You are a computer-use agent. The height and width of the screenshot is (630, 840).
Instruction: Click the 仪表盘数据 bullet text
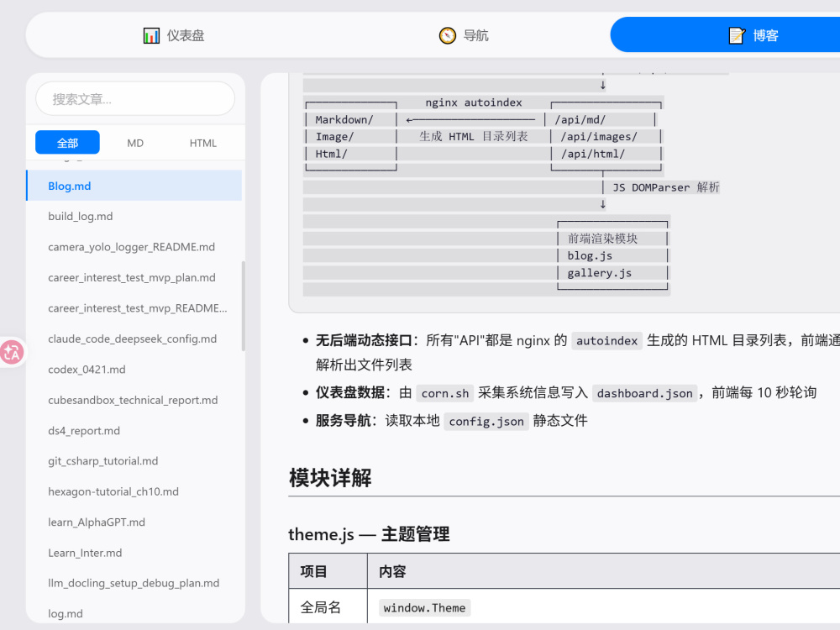(350, 392)
